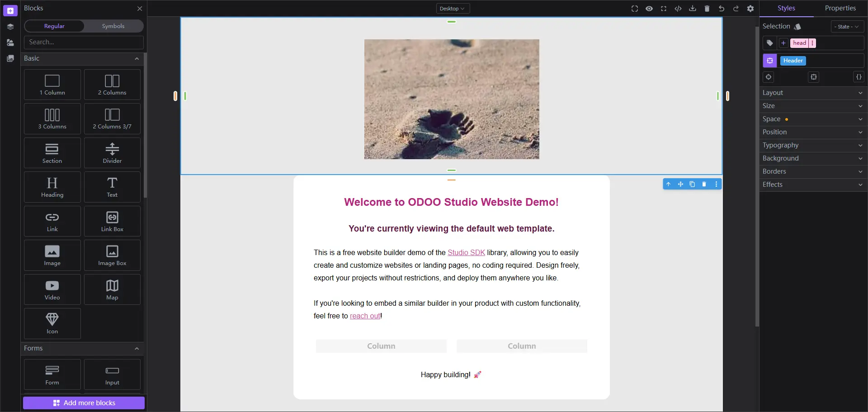Click the Add more blocks button
This screenshot has height=412, width=868.
[84, 403]
